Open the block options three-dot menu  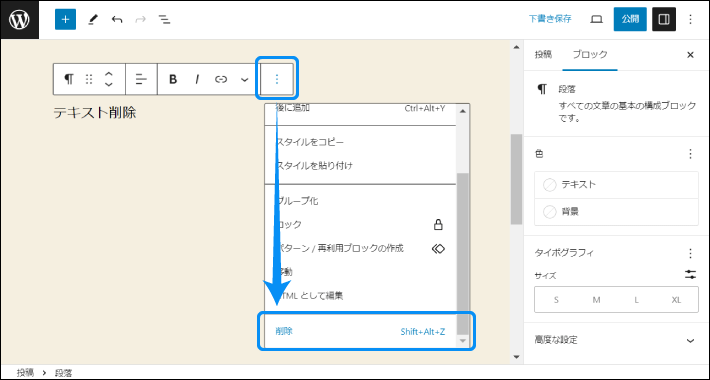277,79
